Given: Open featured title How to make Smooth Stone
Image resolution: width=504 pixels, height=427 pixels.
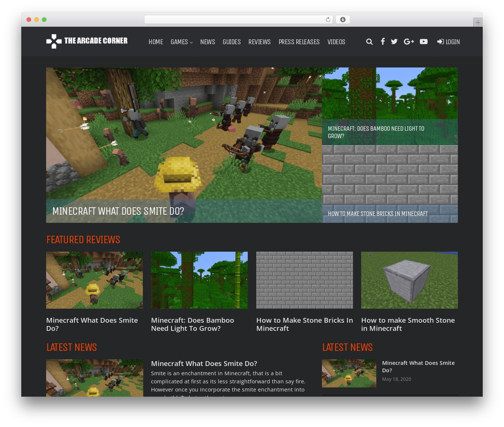Looking at the screenshot, I should (x=408, y=324).
